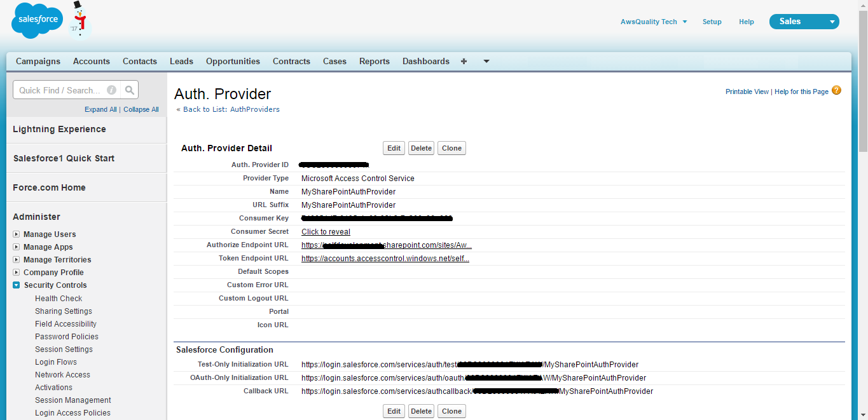Image resolution: width=868 pixels, height=420 pixels.
Task: Open Salesforce1 Quick Start in sidebar
Action: [64, 158]
